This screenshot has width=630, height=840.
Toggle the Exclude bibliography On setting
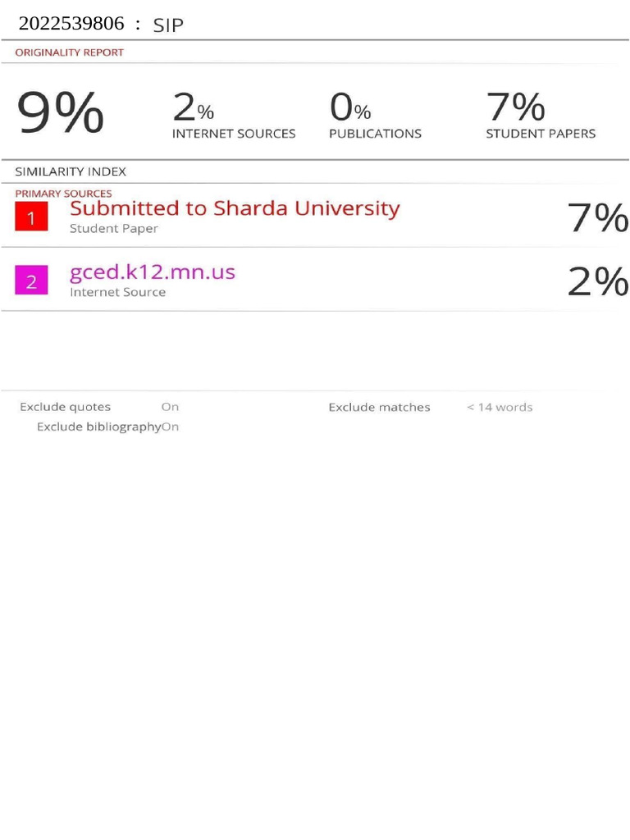point(170,427)
